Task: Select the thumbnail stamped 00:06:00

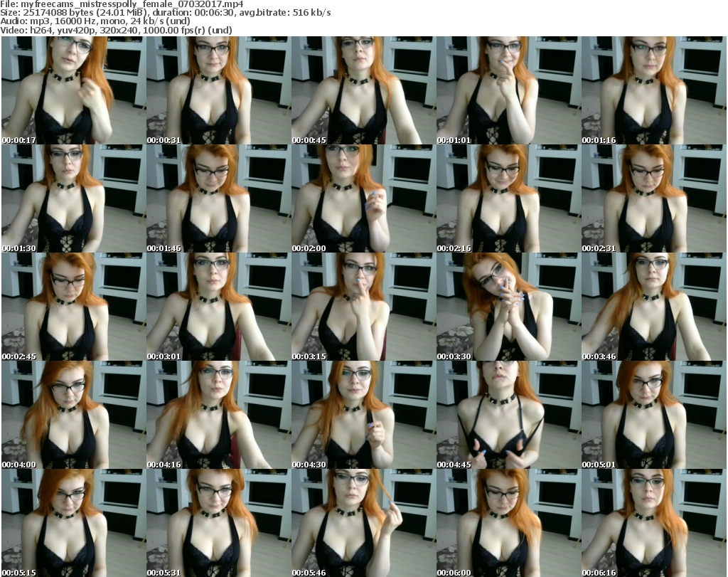Action: (x=508, y=523)
